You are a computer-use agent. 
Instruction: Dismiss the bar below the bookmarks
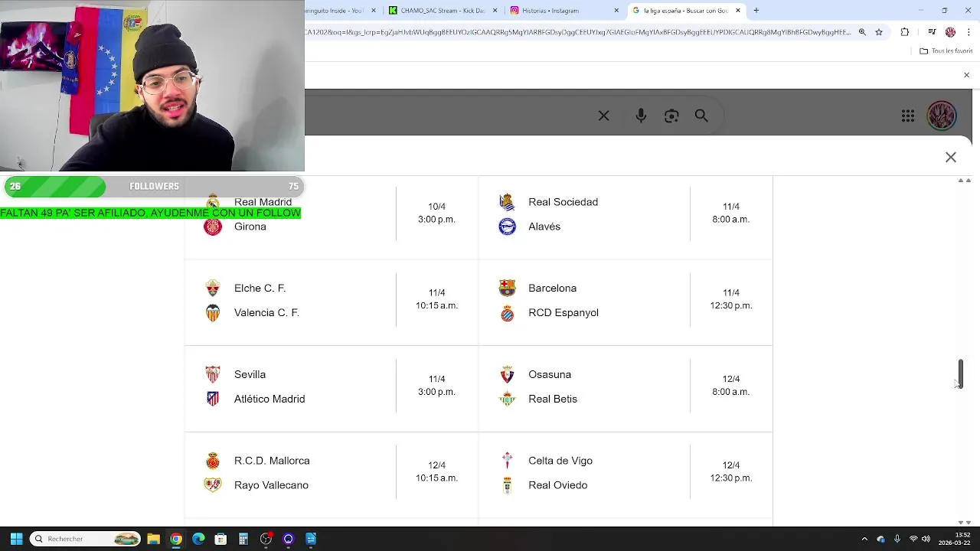coord(966,75)
